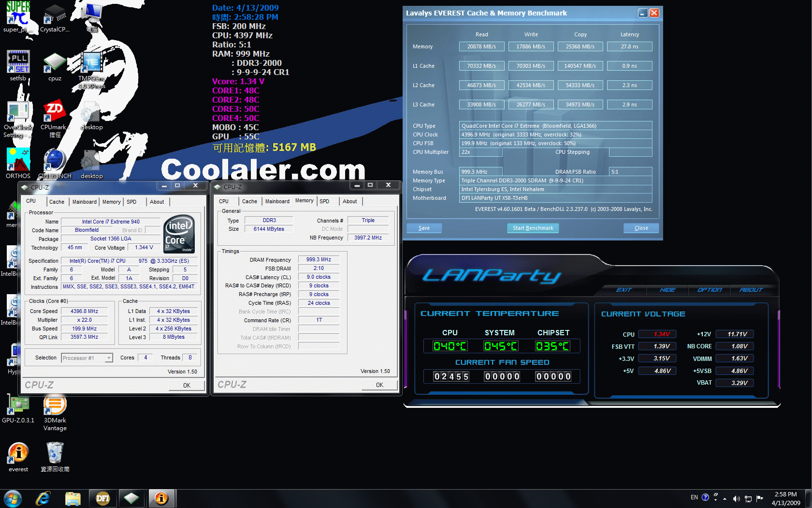Click OK in the left CPU-Z window
This screenshot has width=812, height=508.
(187, 385)
